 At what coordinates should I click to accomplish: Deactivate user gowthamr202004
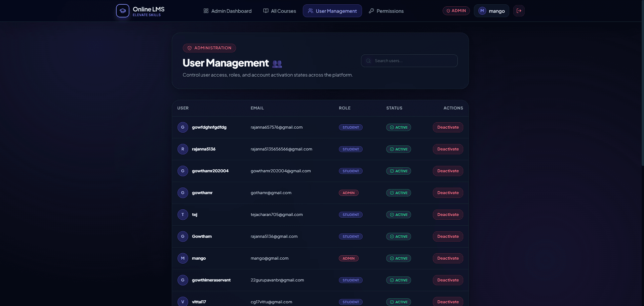point(448,171)
